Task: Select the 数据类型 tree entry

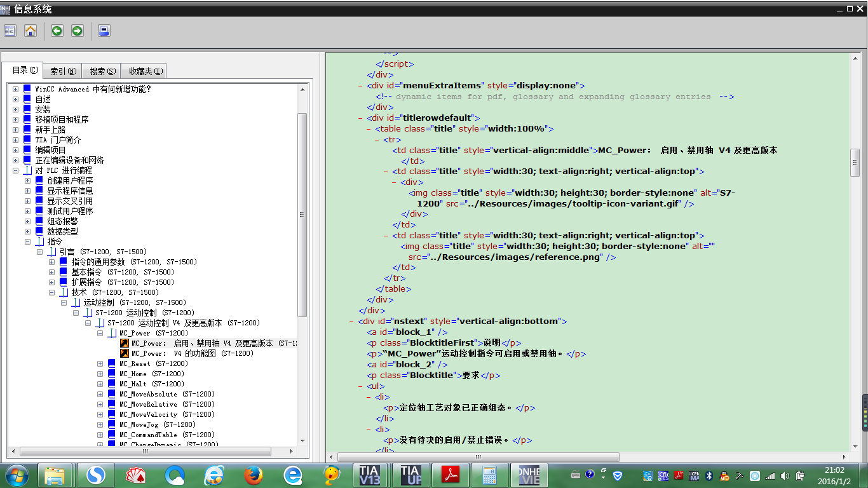Action: [x=62, y=231]
